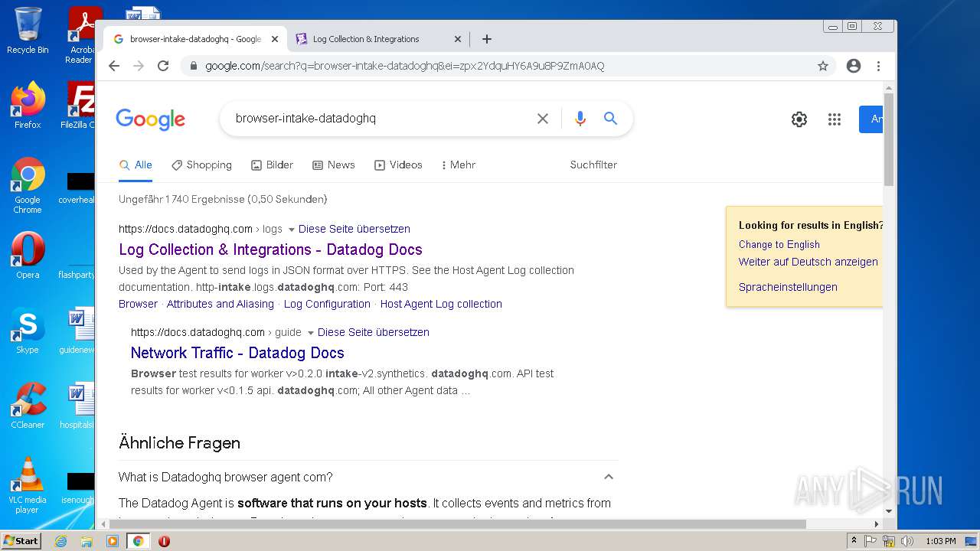Go back with browser back arrow
Image resolution: width=980 pixels, height=551 pixels.
(x=114, y=66)
